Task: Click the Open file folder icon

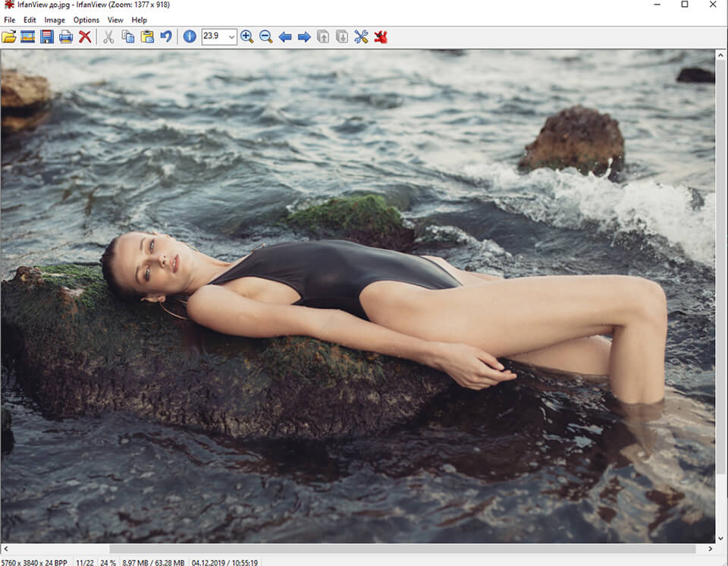Action: pos(9,36)
